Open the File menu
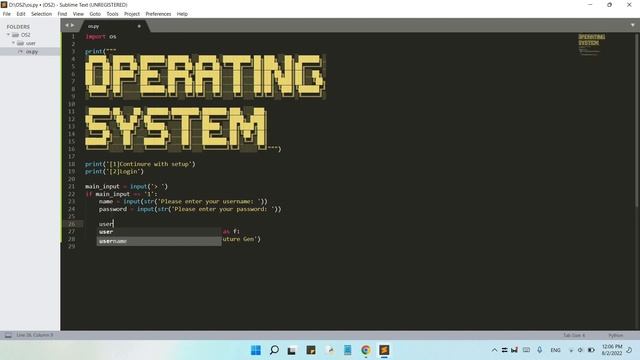Image resolution: width=640 pixels, height=360 pixels. (x=7, y=14)
